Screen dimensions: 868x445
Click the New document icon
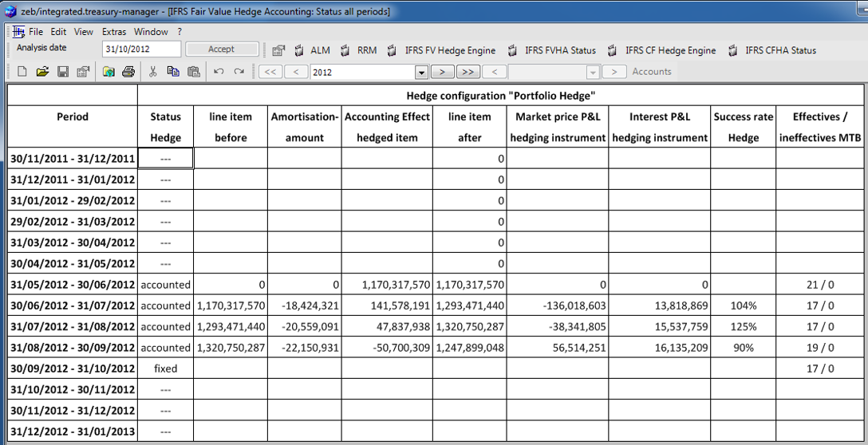22,72
